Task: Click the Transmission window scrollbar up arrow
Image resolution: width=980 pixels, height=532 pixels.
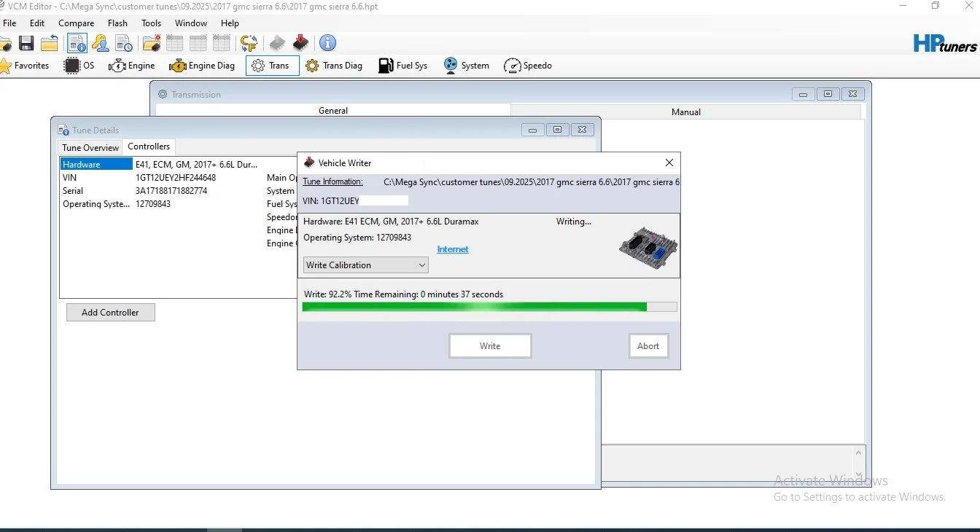Action: (858, 453)
